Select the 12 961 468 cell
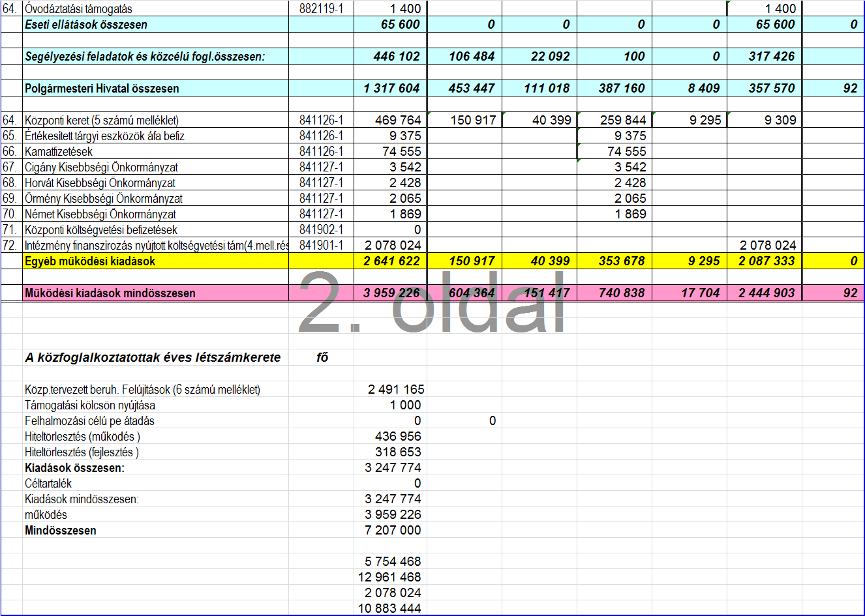This screenshot has width=865, height=616. pyautogui.click(x=389, y=577)
